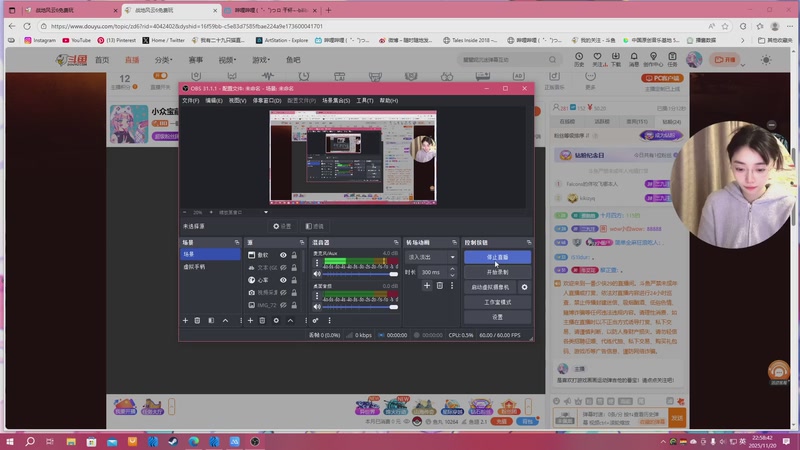The height and width of the screenshot is (450, 800).
Task: Open the 工具(T) menu in OBS
Action: [x=365, y=101]
